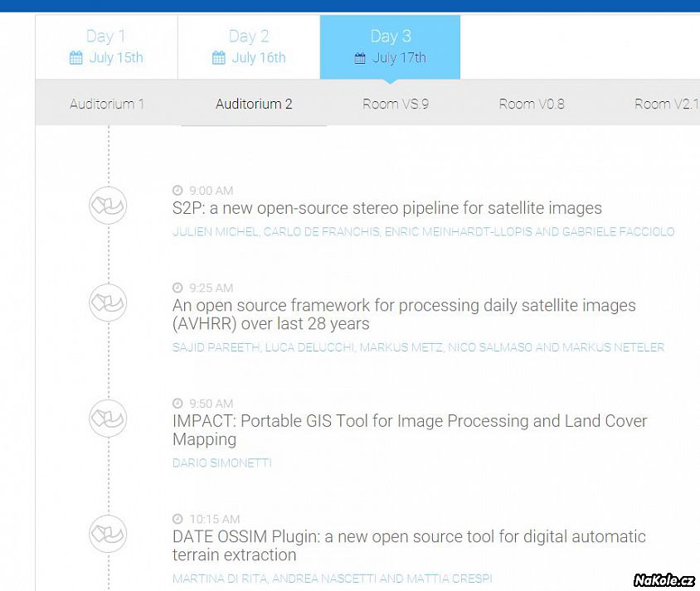Open the Auditorium 2 room tab
700x591 pixels.
pyautogui.click(x=254, y=104)
